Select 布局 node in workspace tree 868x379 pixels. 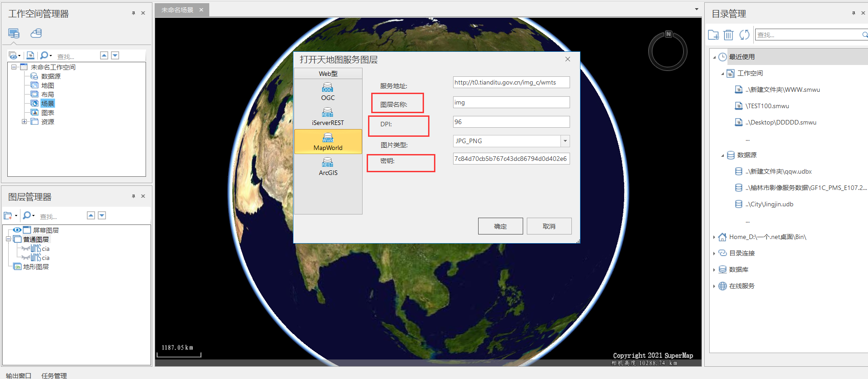pos(47,94)
